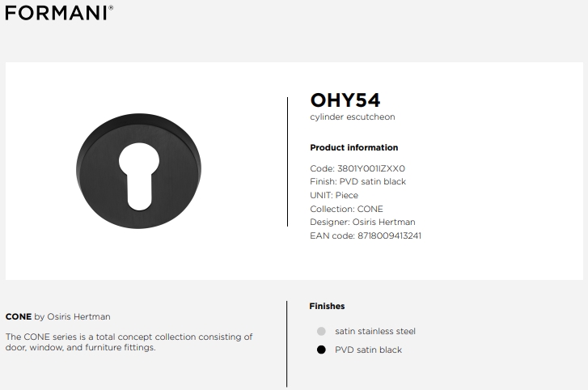The image size is (588, 390).
Task: Click the Product information heading
Action: [x=354, y=147]
